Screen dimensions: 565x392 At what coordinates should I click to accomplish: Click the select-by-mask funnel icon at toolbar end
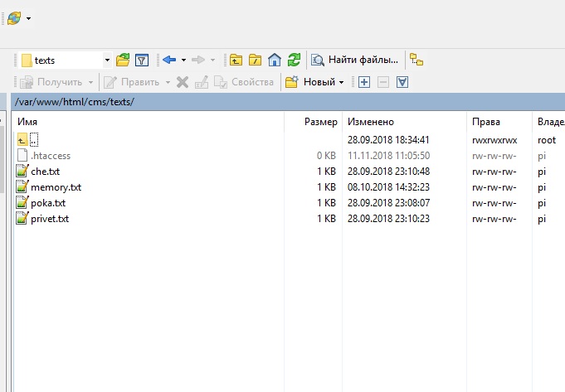pyautogui.click(x=402, y=82)
